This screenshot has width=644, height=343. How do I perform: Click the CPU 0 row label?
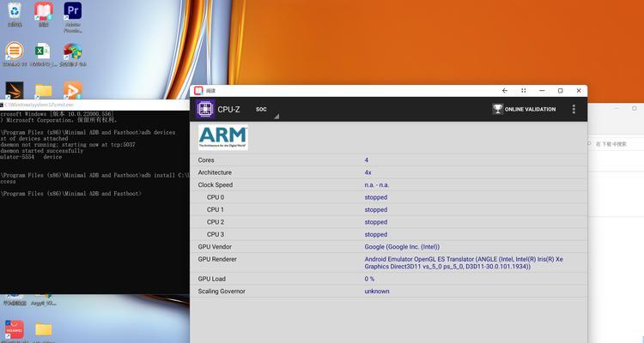click(216, 197)
